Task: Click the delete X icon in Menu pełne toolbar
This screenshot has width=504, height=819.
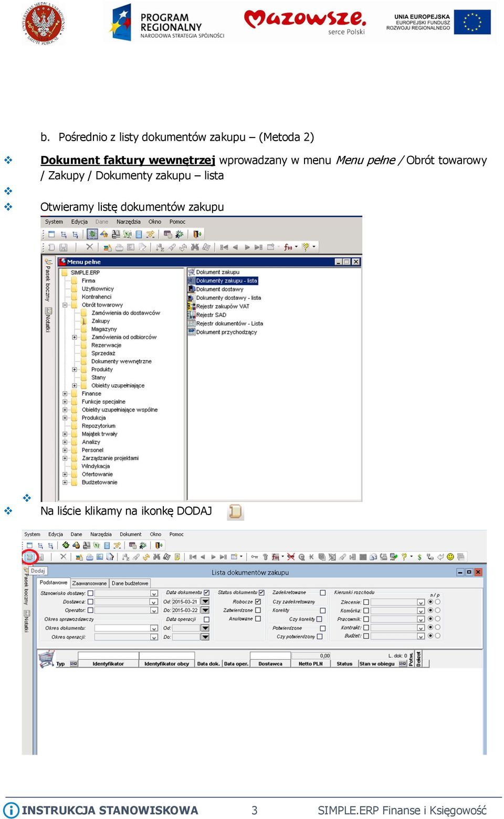Action: point(89,247)
